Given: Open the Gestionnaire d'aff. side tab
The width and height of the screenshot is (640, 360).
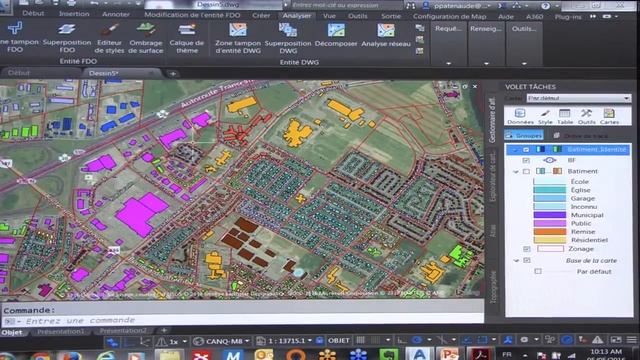Looking at the screenshot, I should [491, 120].
